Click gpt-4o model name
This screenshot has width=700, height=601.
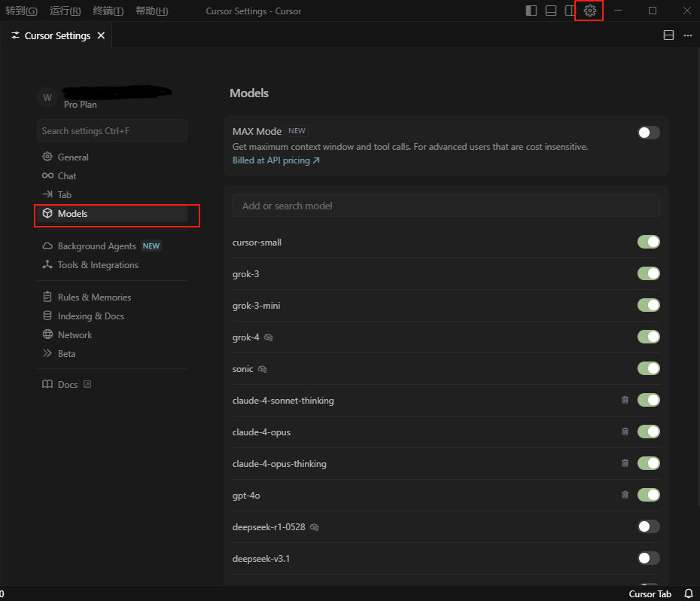(x=246, y=496)
